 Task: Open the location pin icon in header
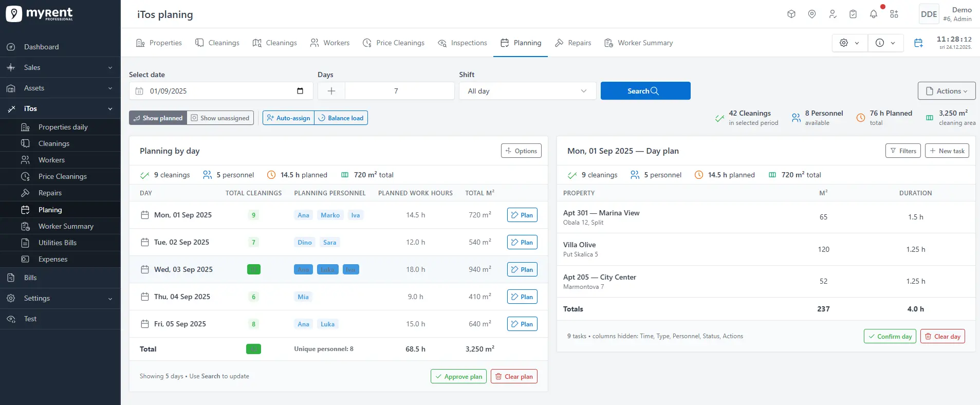click(812, 14)
